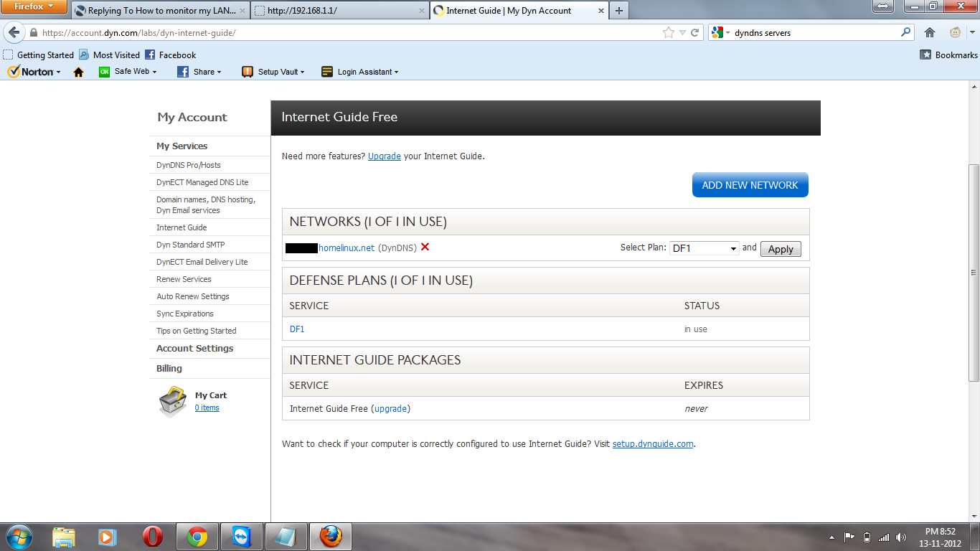
Task: Click the Apply plan button
Action: tap(781, 249)
